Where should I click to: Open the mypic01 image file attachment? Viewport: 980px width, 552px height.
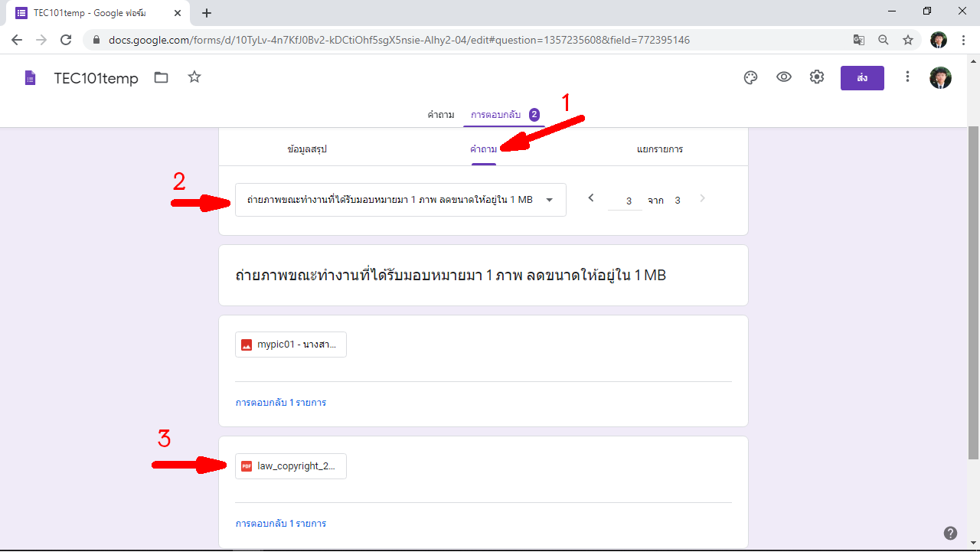tap(291, 345)
